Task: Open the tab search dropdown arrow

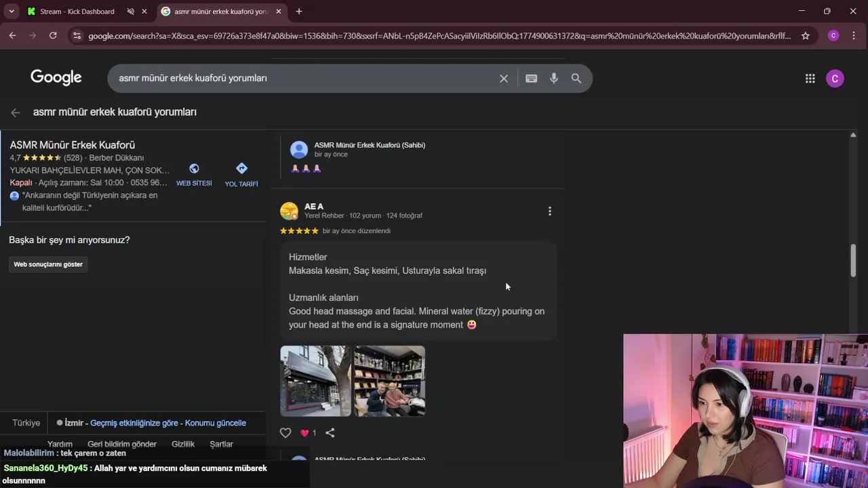Action: click(12, 12)
